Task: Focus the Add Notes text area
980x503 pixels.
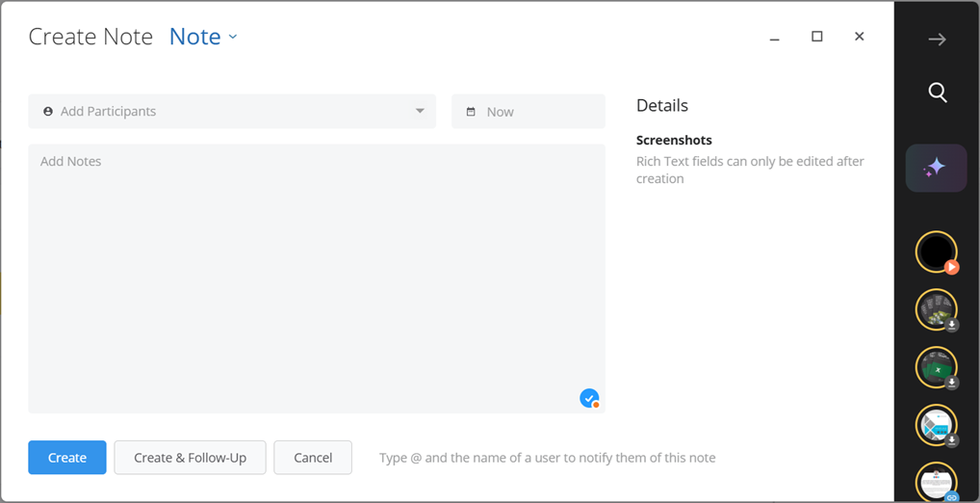Action: pyautogui.click(x=317, y=278)
